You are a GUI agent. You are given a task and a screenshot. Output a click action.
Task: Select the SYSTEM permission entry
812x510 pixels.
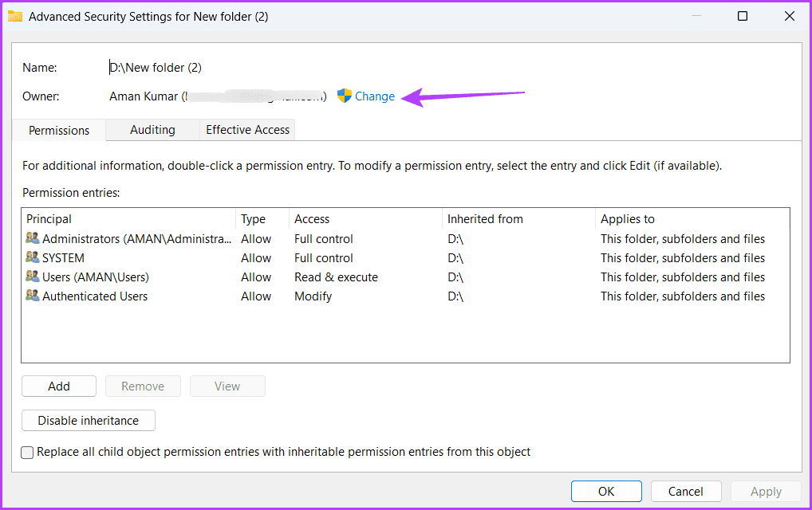click(405, 257)
